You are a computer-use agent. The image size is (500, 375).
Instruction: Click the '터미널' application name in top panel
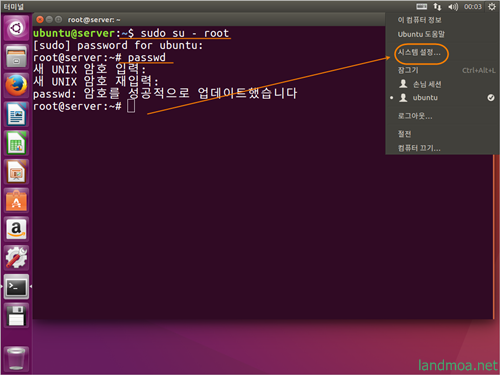point(14,6)
